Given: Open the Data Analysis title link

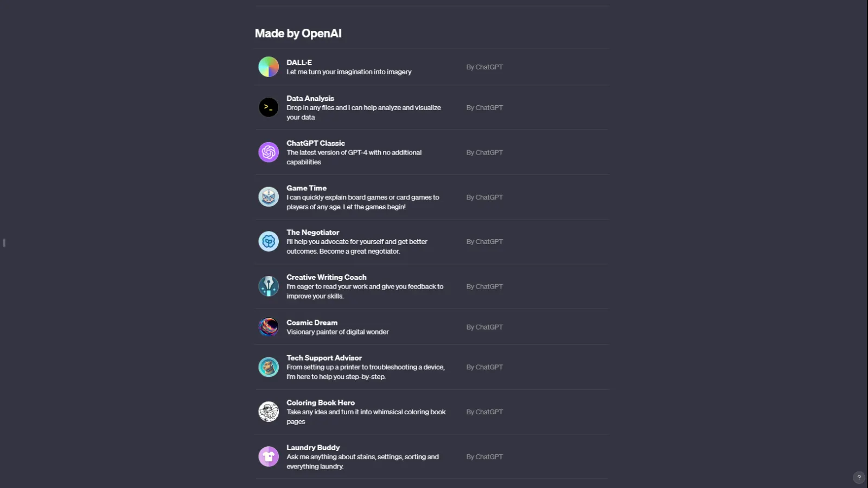Looking at the screenshot, I should [310, 98].
